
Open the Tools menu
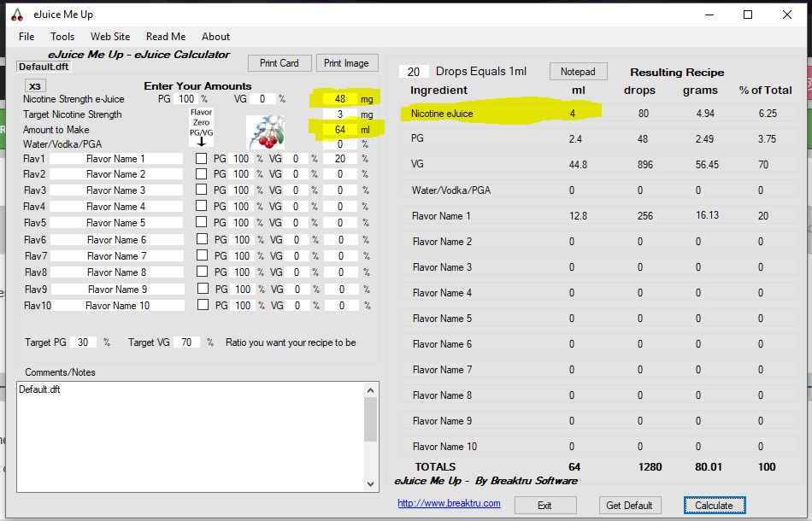coord(62,37)
